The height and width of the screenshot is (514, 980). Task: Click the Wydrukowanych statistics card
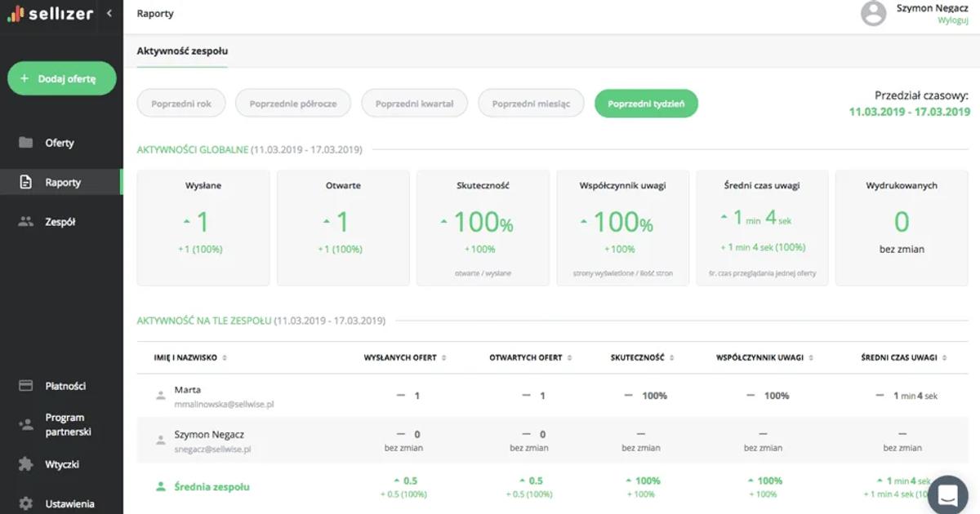pyautogui.click(x=902, y=228)
